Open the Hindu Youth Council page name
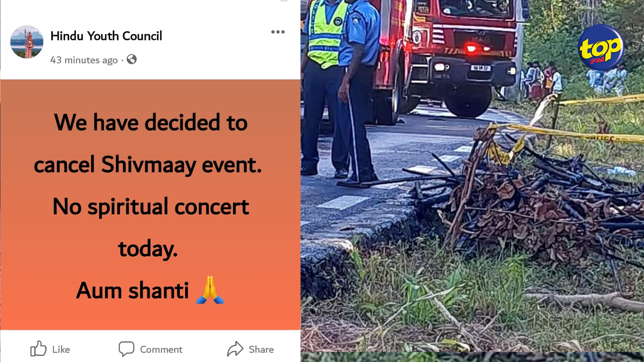 click(106, 36)
